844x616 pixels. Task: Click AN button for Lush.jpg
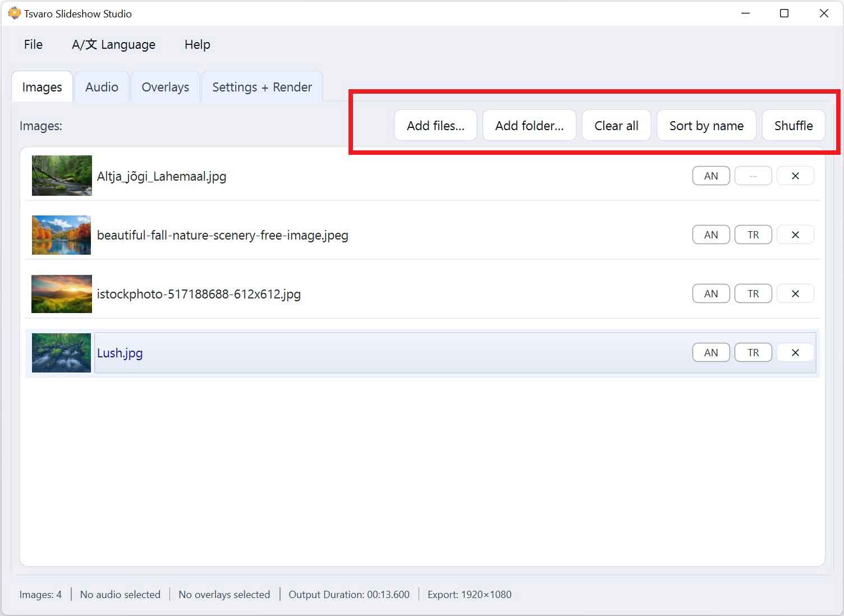tap(711, 353)
